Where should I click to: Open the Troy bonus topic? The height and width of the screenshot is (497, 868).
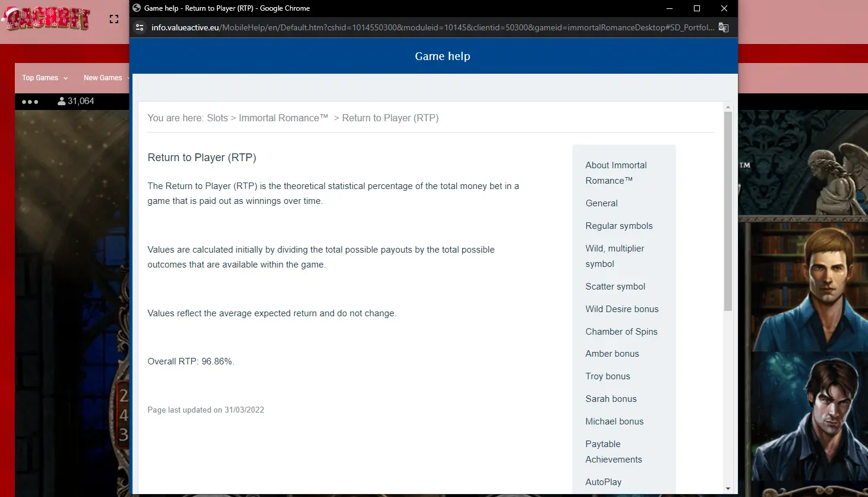pos(608,376)
